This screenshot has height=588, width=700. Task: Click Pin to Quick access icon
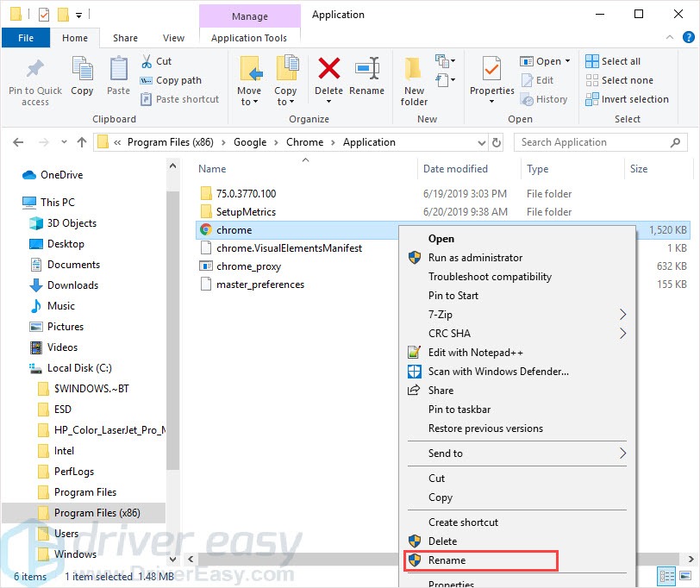click(35, 69)
